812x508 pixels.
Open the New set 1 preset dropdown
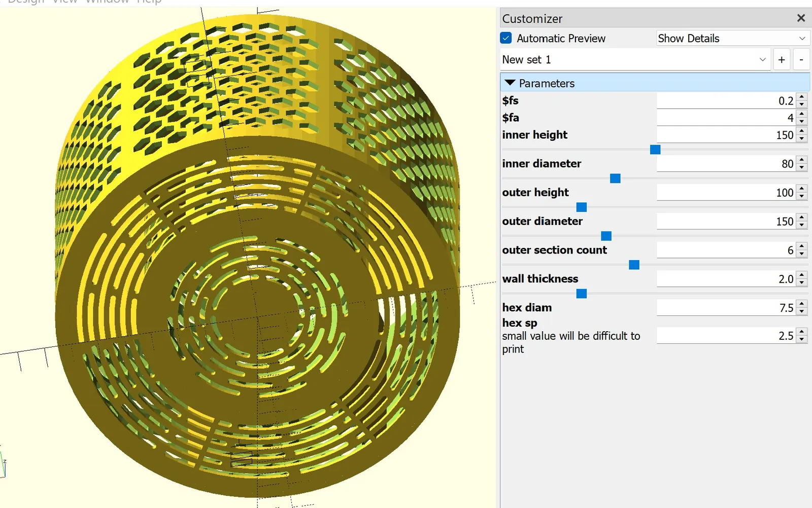point(635,60)
